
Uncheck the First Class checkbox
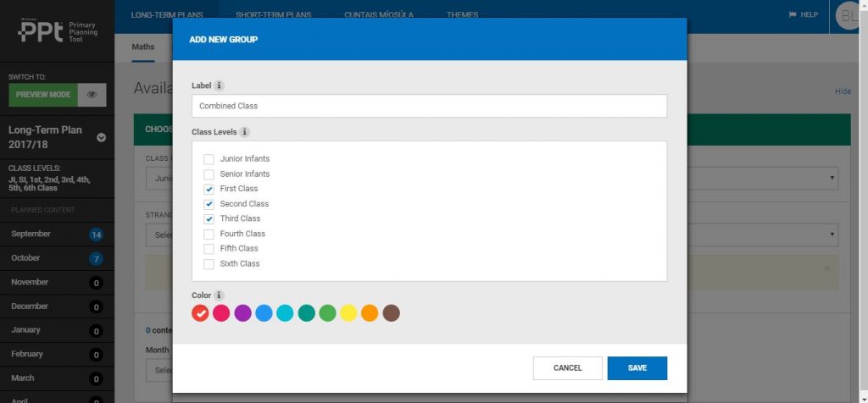click(209, 189)
